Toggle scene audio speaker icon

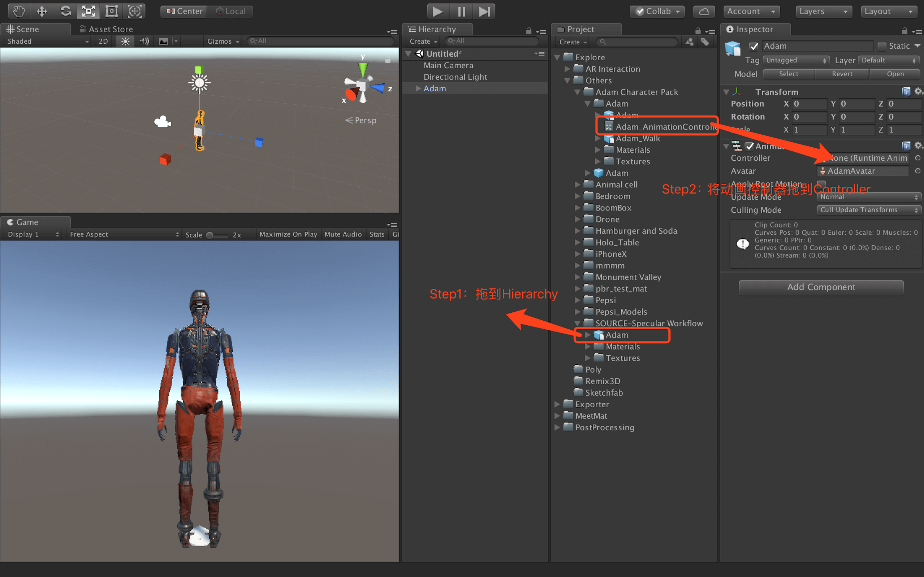144,41
